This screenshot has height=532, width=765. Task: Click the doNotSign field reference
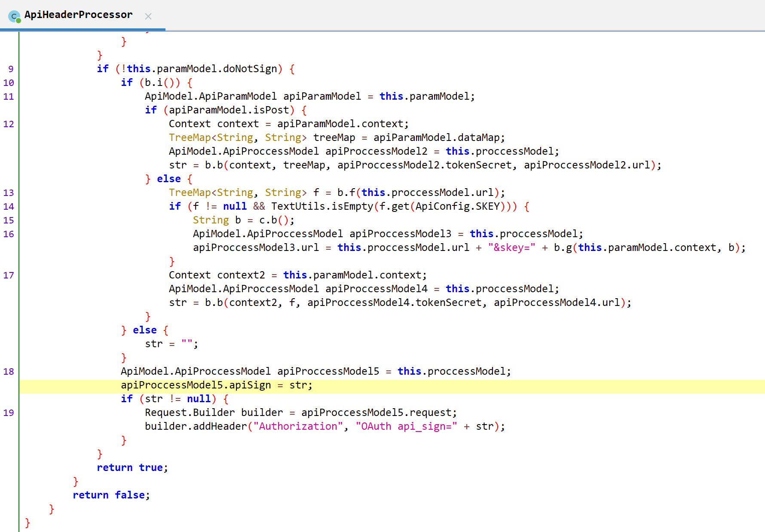[x=250, y=69]
